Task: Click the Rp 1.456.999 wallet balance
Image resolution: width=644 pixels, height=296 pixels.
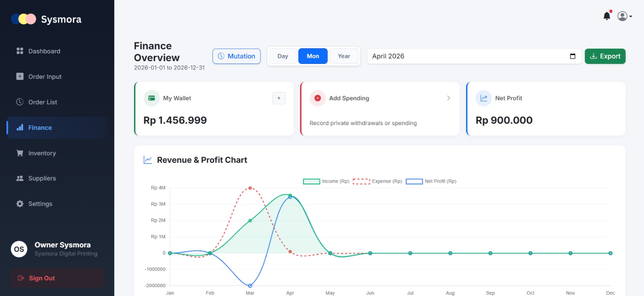Action: click(175, 120)
